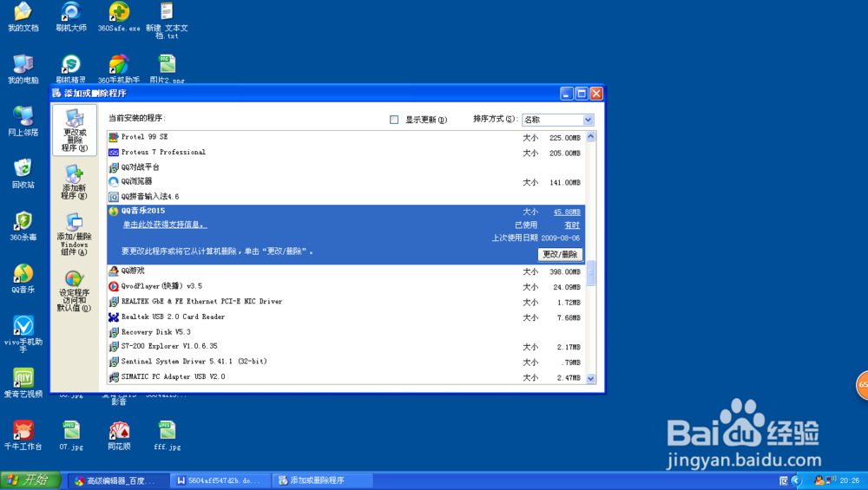Open Add/Remove Windows Components
The height and width of the screenshot is (490, 868).
pyautogui.click(x=74, y=234)
